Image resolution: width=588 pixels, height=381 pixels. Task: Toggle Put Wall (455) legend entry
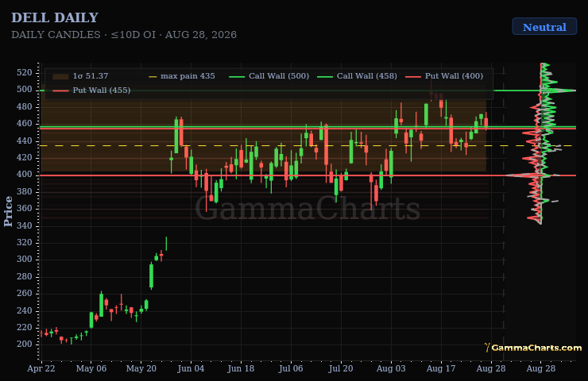(x=91, y=90)
